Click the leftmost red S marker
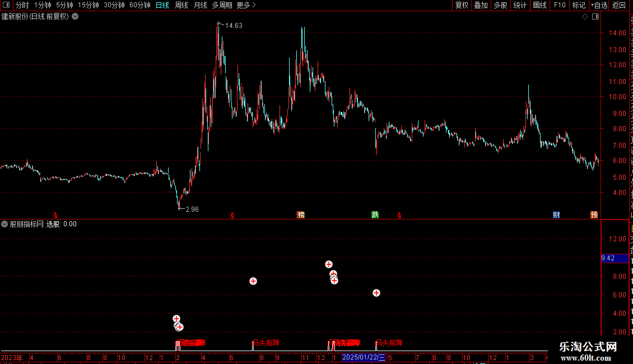This screenshot has width=633, height=364. coord(55,216)
